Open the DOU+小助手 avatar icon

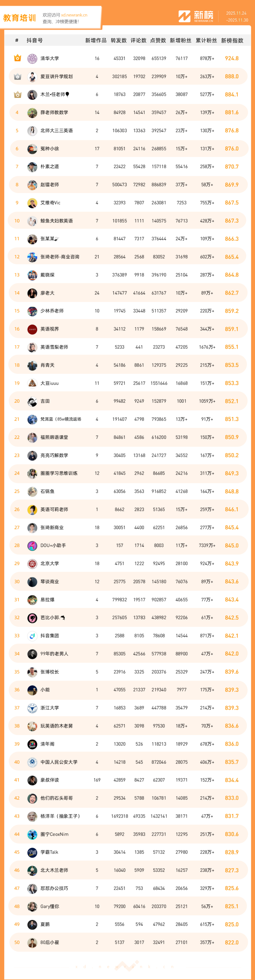[32, 546]
